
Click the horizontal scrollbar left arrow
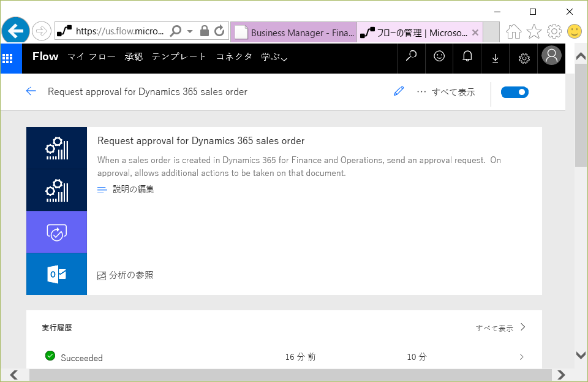[14, 375]
